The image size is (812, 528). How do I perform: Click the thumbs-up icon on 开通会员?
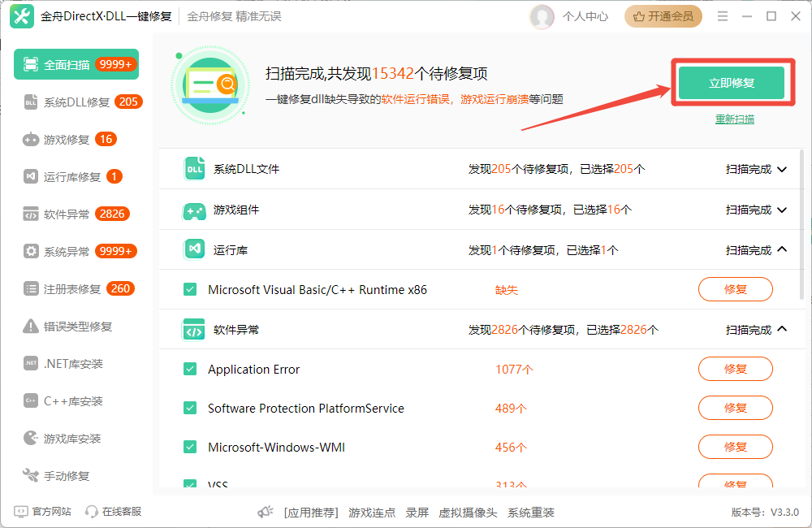(x=639, y=16)
